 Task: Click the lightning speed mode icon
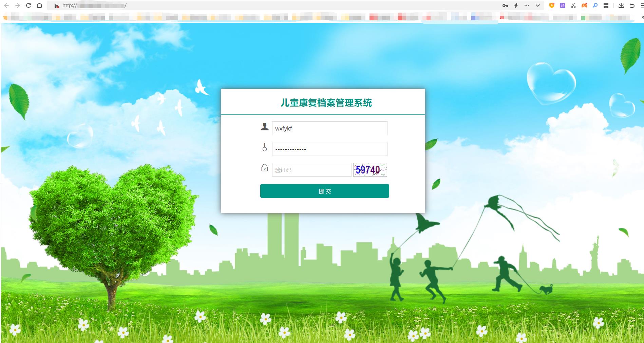point(516,5)
